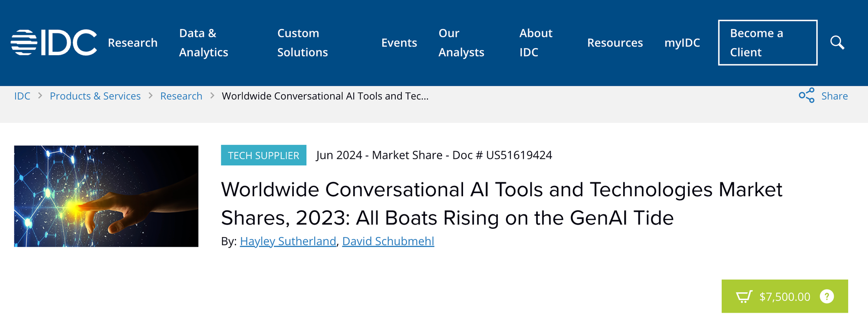Open the Research menu
This screenshot has width=868, height=333.
132,43
